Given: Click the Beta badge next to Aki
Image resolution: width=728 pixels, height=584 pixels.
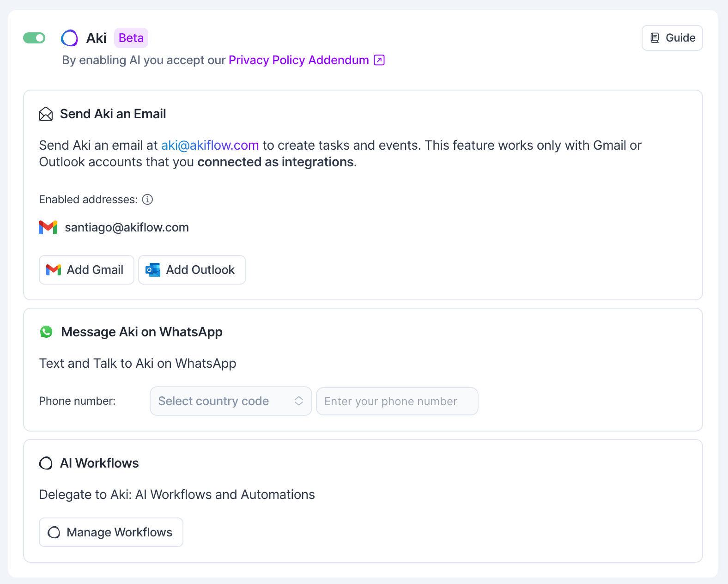Looking at the screenshot, I should click(x=131, y=38).
